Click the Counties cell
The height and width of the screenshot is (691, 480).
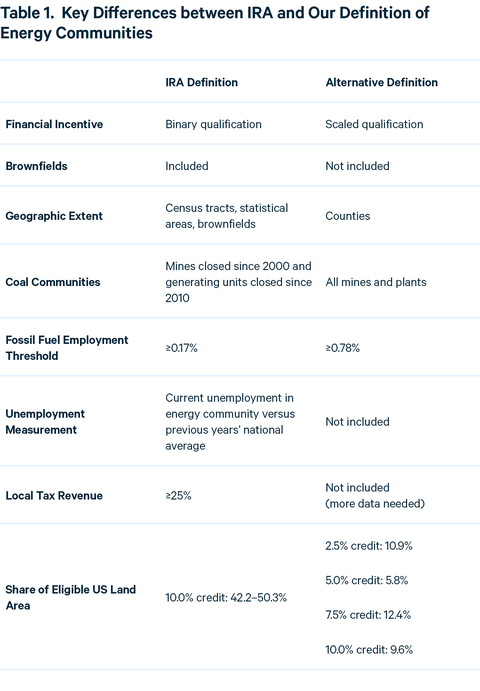pyautogui.click(x=348, y=216)
